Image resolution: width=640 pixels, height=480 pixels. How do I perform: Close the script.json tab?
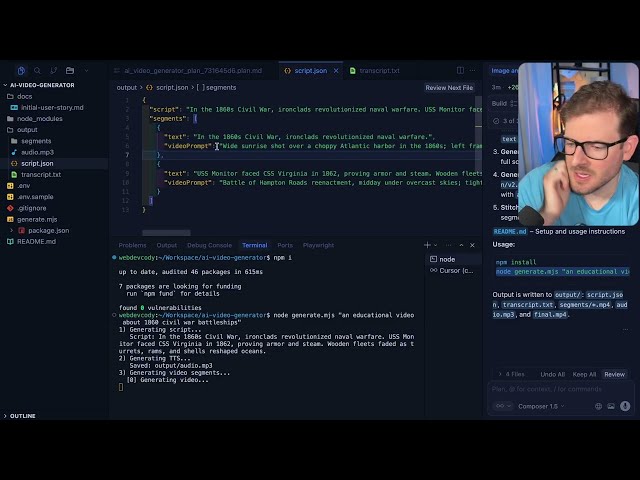336,71
